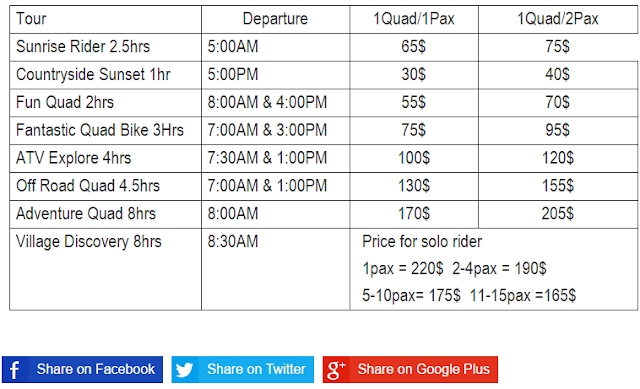The image size is (640, 389).
Task: Share page on Twitter
Action: point(242,369)
